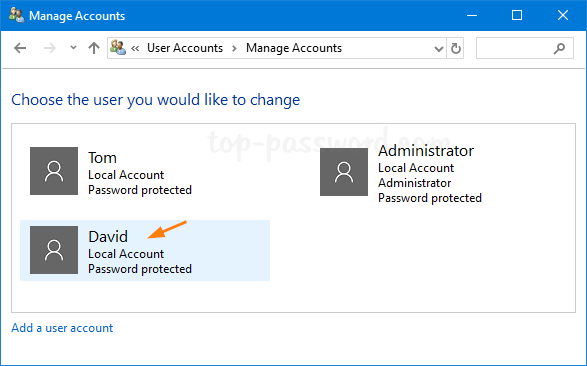Click the magnifier search icon

point(559,48)
